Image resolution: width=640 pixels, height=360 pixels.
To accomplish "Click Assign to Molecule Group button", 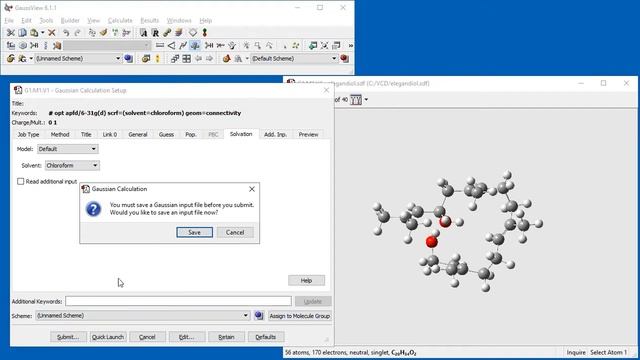I will 300,316.
